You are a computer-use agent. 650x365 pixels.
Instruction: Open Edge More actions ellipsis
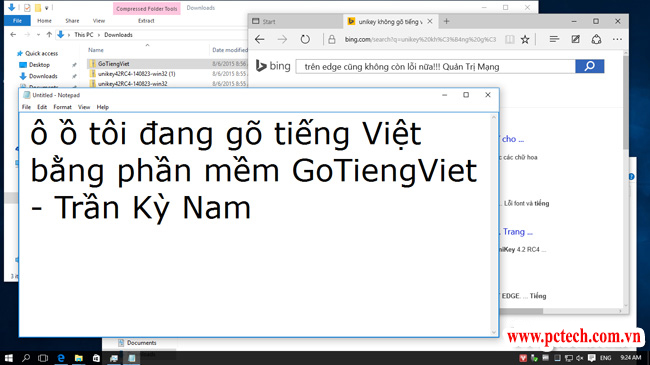click(x=617, y=39)
